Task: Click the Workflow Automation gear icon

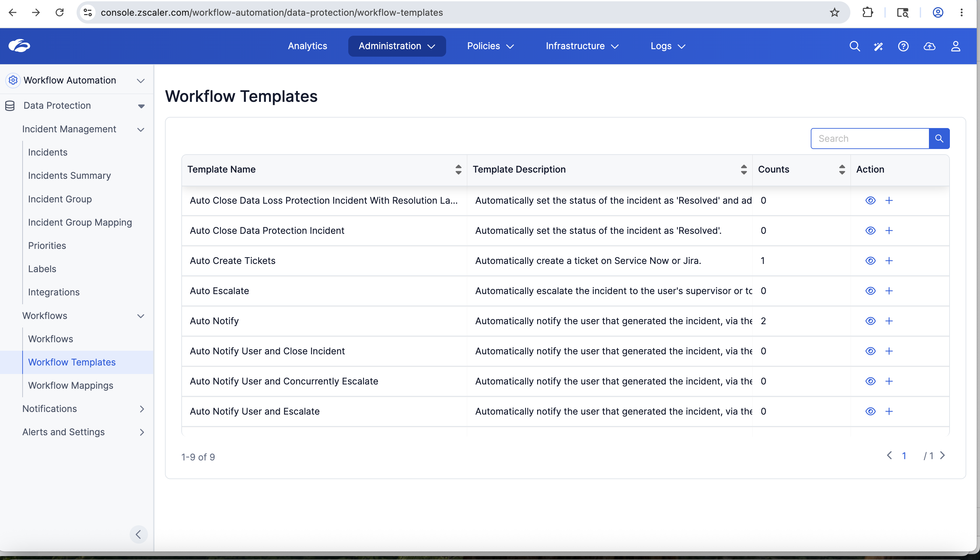Action: tap(13, 80)
